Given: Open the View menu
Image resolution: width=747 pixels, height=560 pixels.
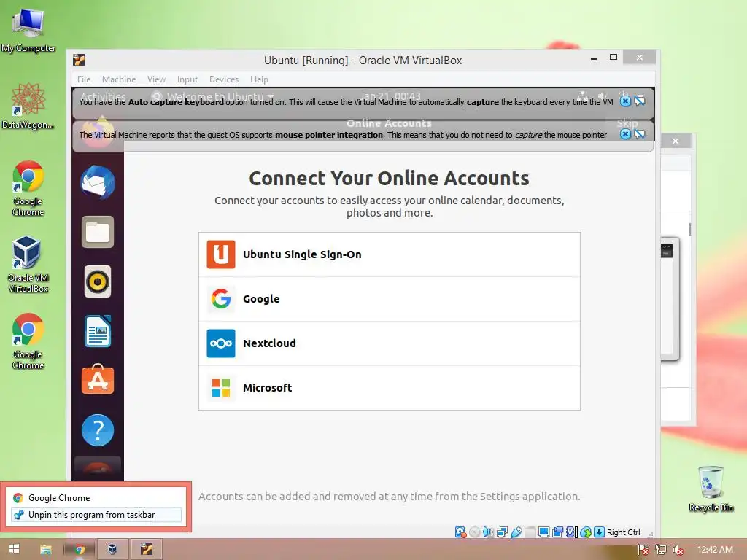Looking at the screenshot, I should [x=156, y=79].
